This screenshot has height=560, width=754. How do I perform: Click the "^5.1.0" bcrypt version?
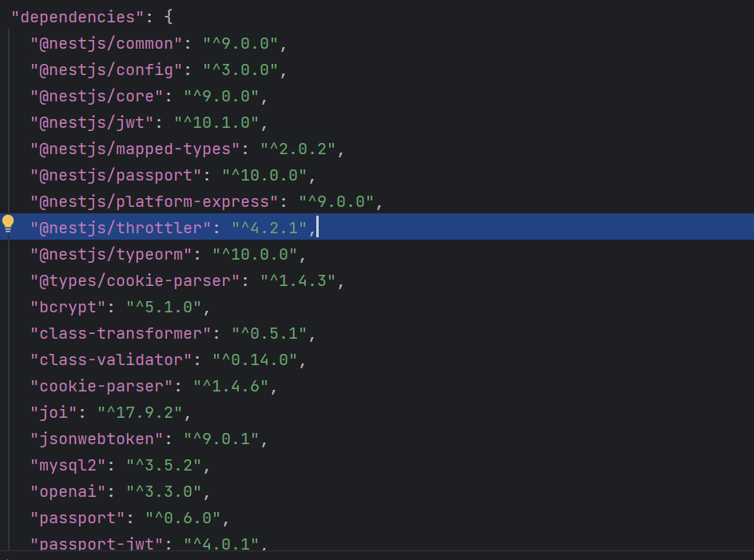(164, 308)
